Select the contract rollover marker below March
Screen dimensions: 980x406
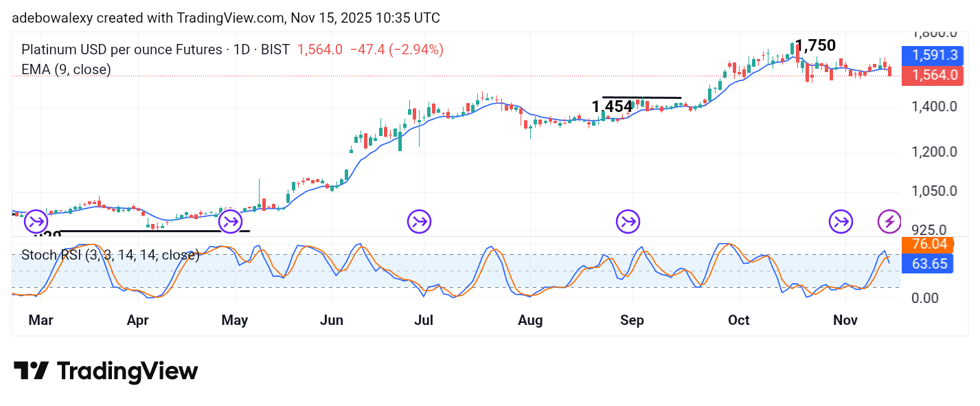coord(35,221)
